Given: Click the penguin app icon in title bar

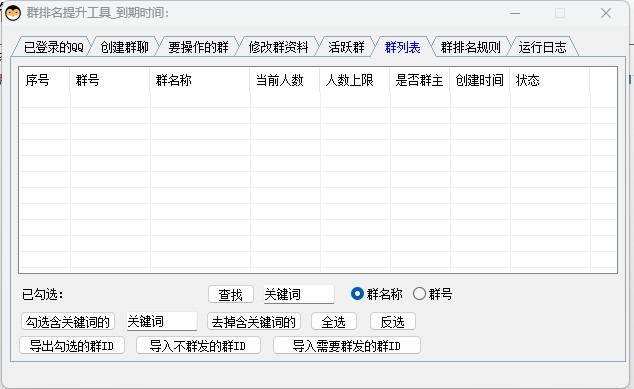Looking at the screenshot, I should (13, 13).
